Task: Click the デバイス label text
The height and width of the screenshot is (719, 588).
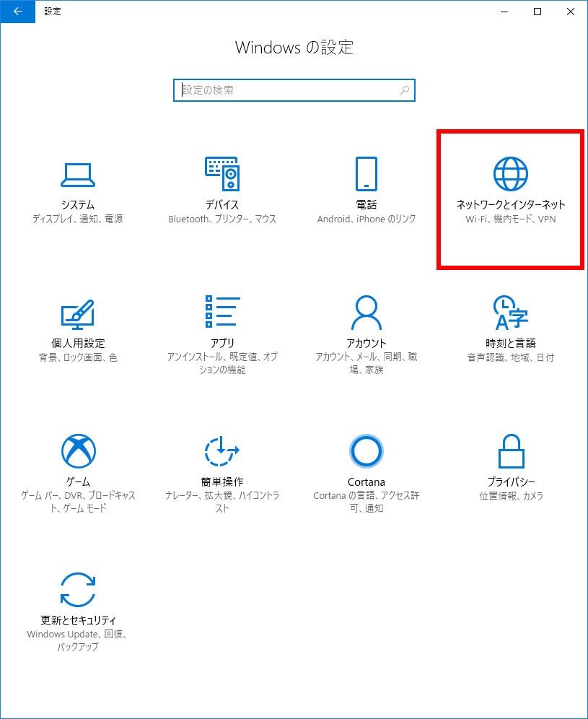Action: coord(222,204)
